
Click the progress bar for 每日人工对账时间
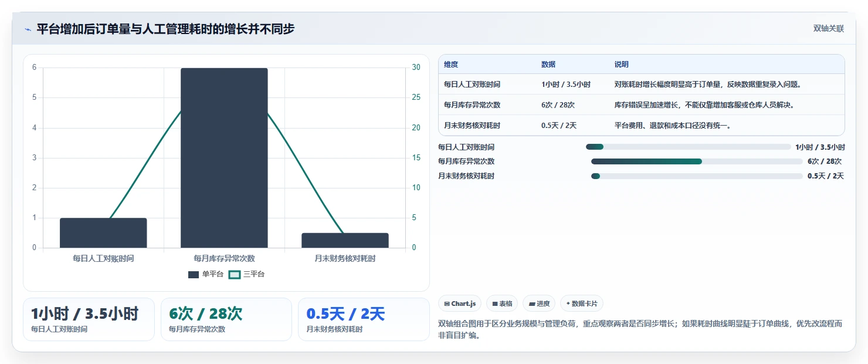point(688,147)
